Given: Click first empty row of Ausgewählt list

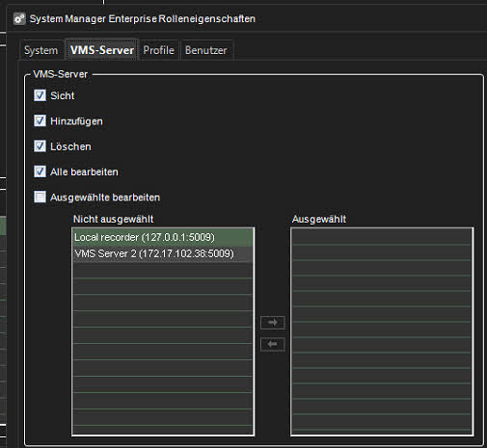Looking at the screenshot, I should tap(382, 237).
